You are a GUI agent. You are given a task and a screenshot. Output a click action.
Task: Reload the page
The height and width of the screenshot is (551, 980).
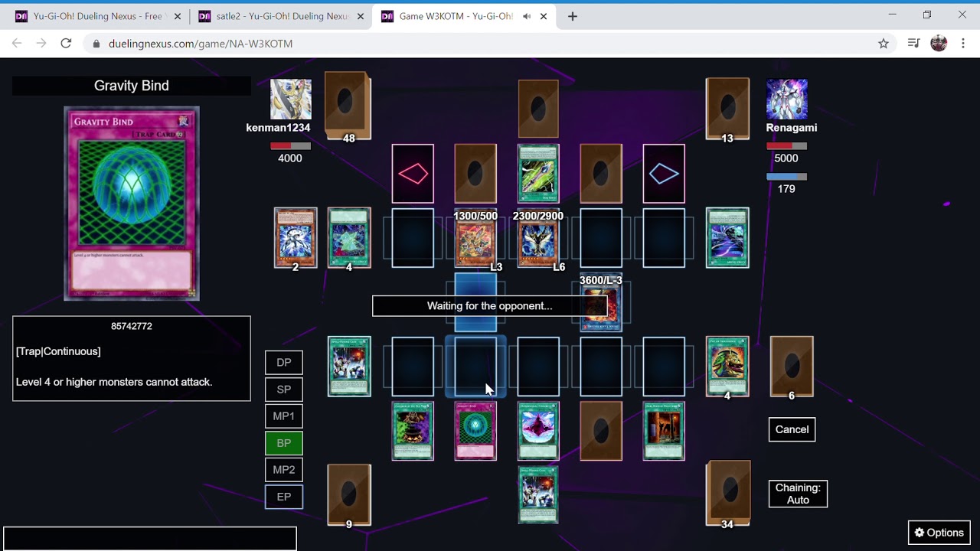click(x=66, y=44)
